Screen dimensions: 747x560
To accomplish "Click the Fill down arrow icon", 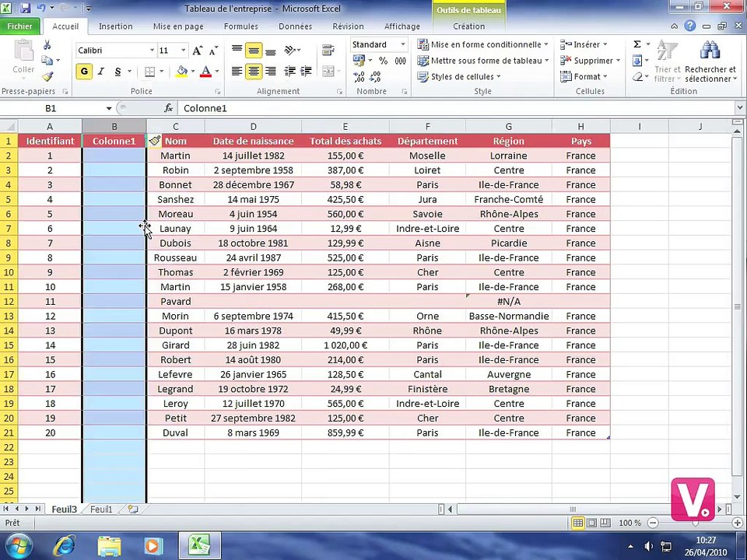I will point(637,61).
